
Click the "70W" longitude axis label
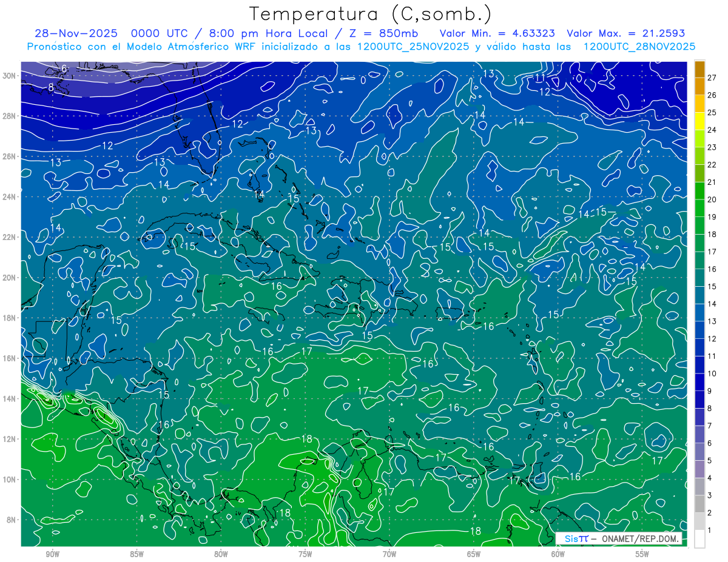coord(389,554)
